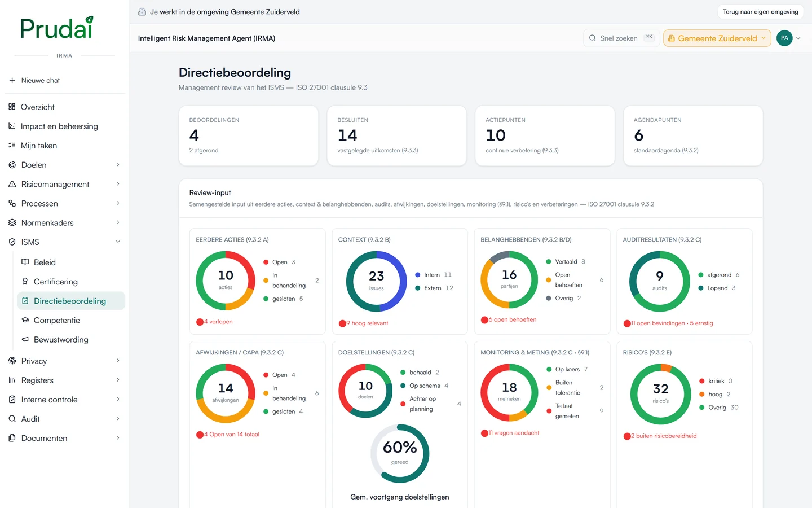
Task: Click the Audit magnifier icon
Action: pyautogui.click(x=12, y=419)
